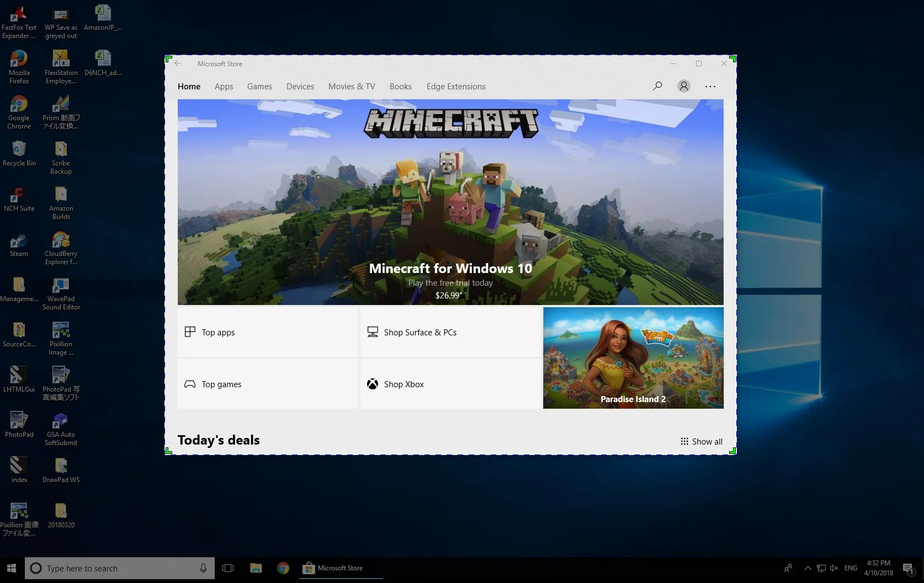Open the Movies & TV tab
The height and width of the screenshot is (583, 924).
point(352,87)
